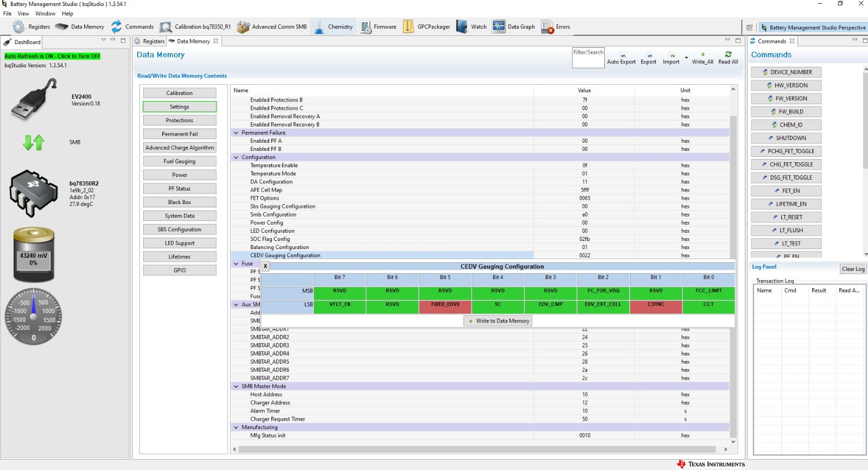
Task: Open the DashBoard view menu arrow
Action: [x=104, y=40]
